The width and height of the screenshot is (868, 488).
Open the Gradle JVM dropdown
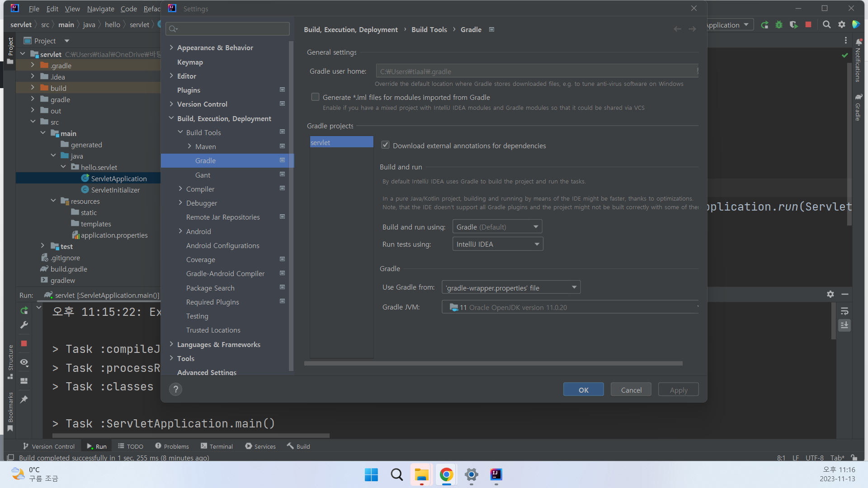coord(571,307)
